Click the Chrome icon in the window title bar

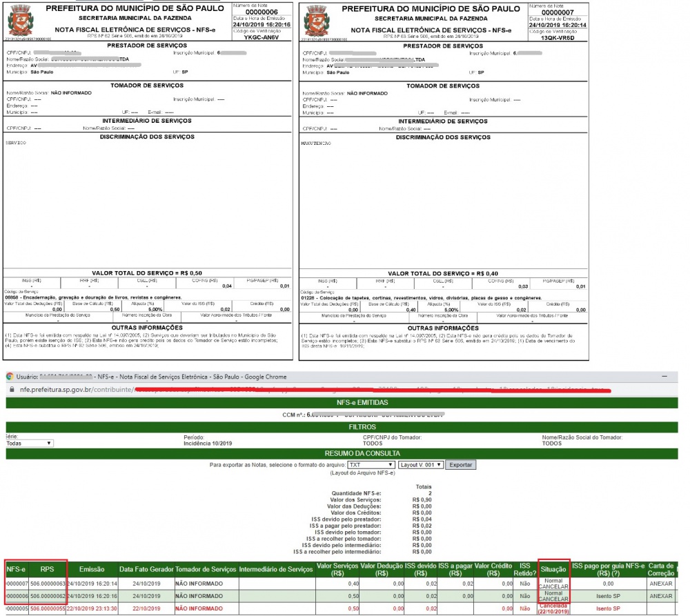coord(10,377)
